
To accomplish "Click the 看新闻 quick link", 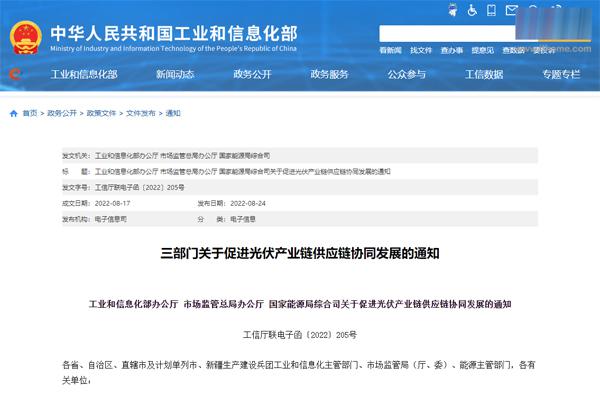I will coord(390,50).
